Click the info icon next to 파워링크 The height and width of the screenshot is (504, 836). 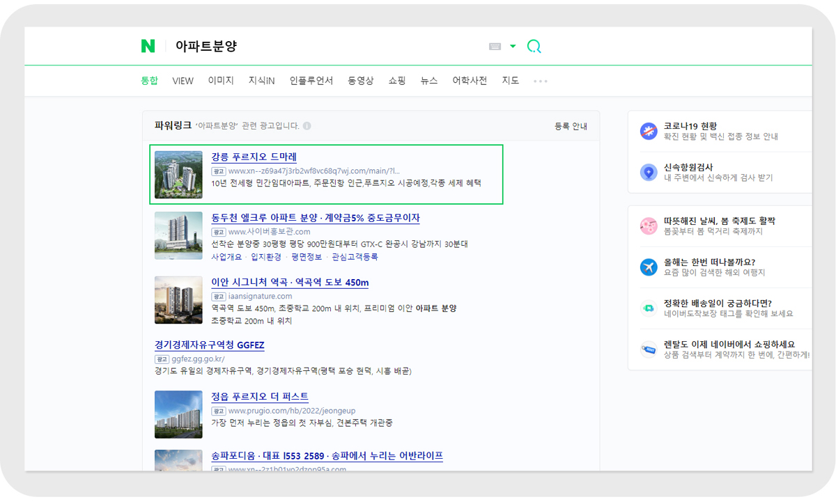[307, 126]
